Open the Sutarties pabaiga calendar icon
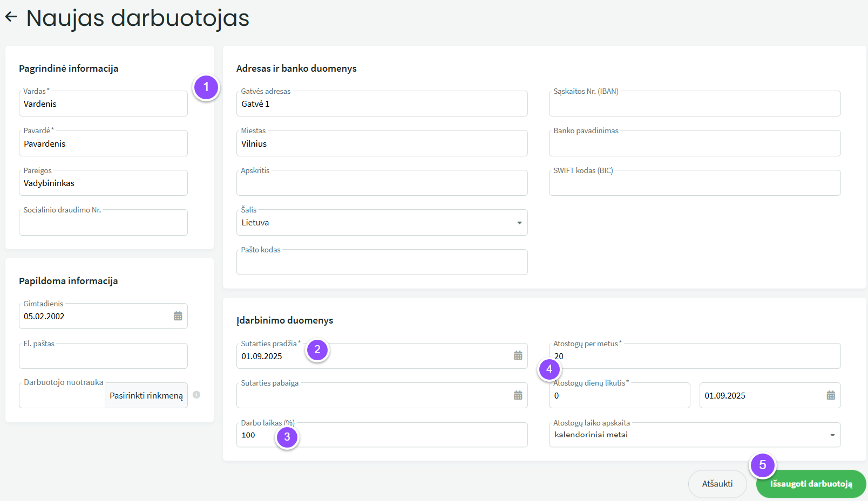Screen dimensions: 868x501 point(518,395)
